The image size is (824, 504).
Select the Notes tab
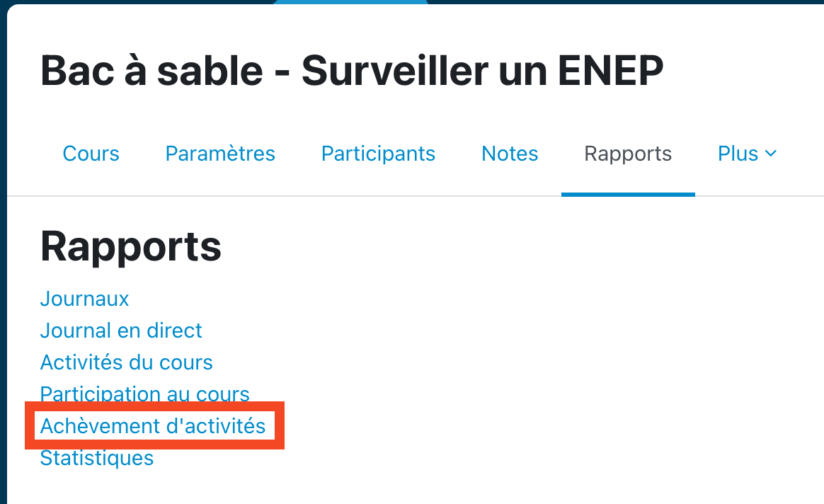click(510, 154)
